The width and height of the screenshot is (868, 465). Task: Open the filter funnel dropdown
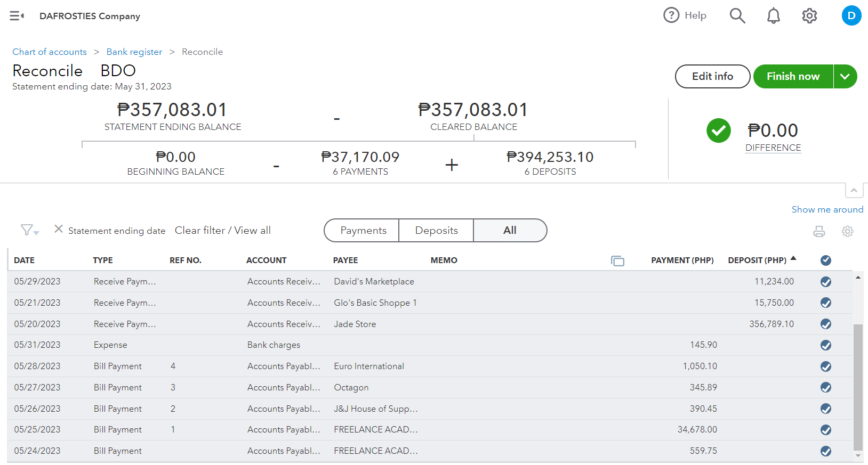[29, 230]
